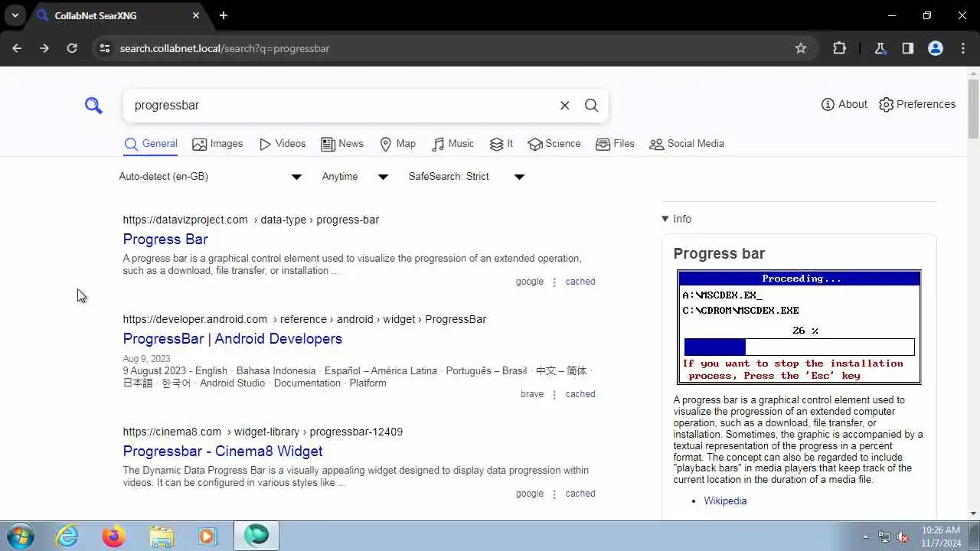This screenshot has height=551, width=980.
Task: Open more options for Android Developers result
Action: [x=554, y=394]
